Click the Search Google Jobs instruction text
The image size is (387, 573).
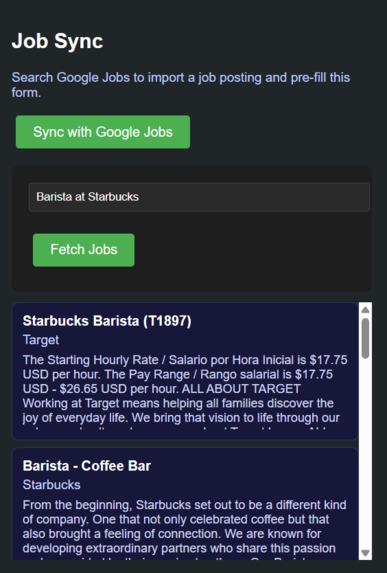click(x=181, y=85)
